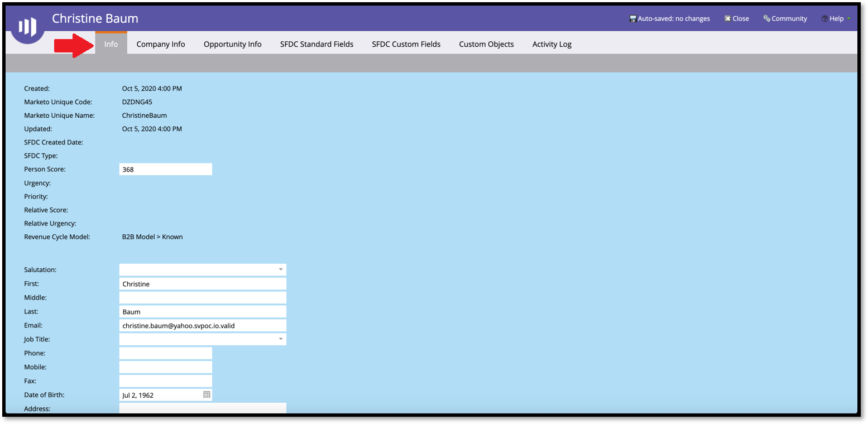The width and height of the screenshot is (868, 424).
Task: Open the Custom Objects tab
Action: (x=486, y=44)
